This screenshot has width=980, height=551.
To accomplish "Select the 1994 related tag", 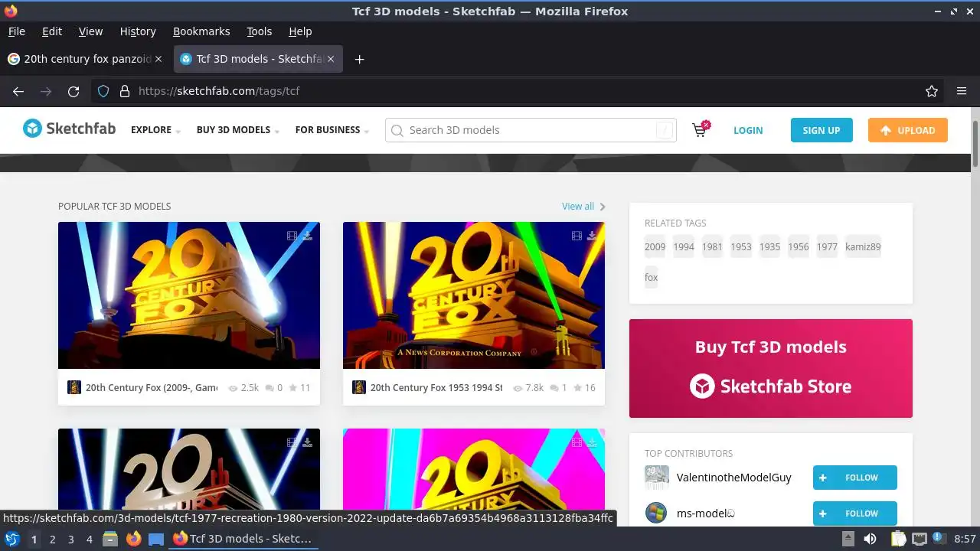I will coord(684,247).
